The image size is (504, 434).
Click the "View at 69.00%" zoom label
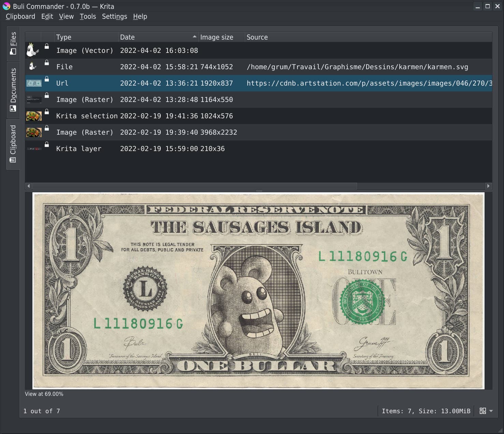click(x=44, y=394)
